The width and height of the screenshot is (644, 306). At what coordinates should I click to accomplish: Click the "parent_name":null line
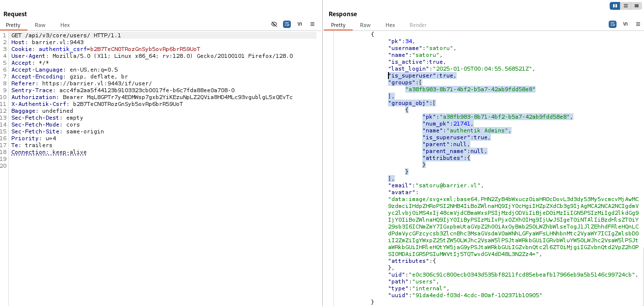point(455,151)
